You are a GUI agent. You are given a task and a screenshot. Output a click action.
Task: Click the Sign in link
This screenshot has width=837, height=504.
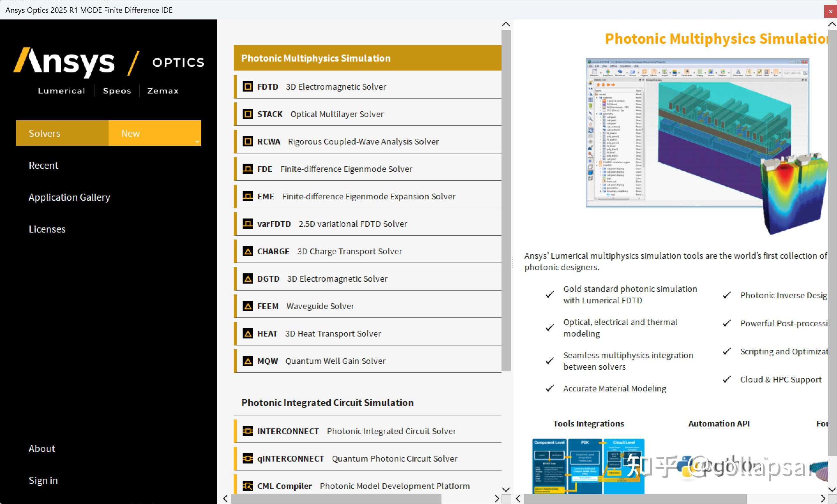coord(43,480)
